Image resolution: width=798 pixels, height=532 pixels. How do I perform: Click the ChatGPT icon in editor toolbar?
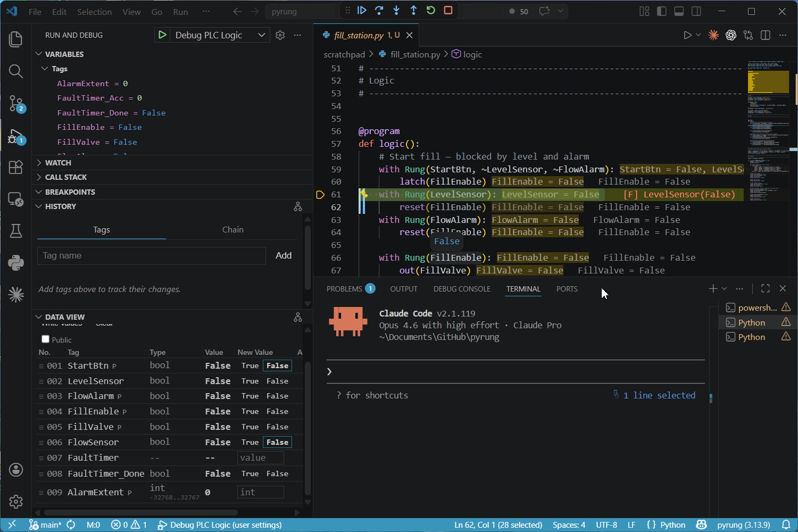tap(731, 35)
